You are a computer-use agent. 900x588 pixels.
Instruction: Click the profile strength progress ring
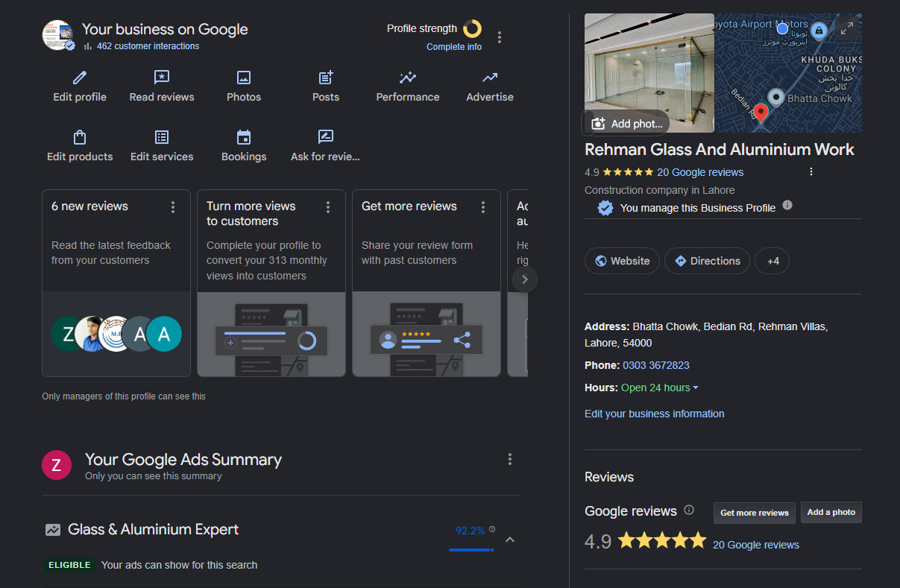click(472, 29)
